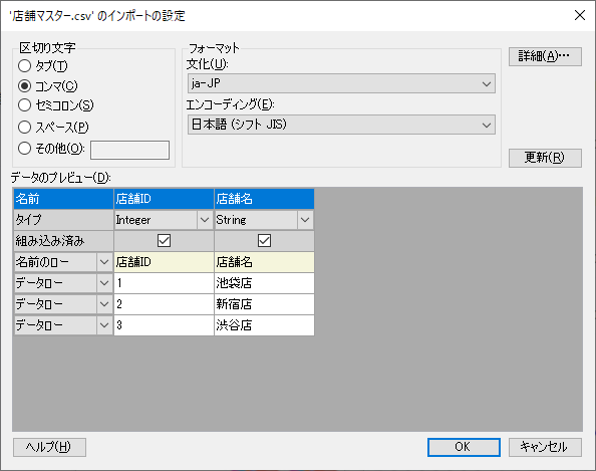The width and height of the screenshot is (596, 471).
Task: Open the 文化 ja-JP dropdown
Action: (341, 84)
